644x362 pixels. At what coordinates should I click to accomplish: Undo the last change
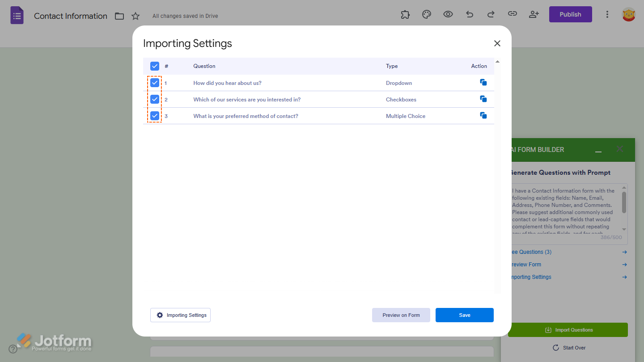(469, 14)
